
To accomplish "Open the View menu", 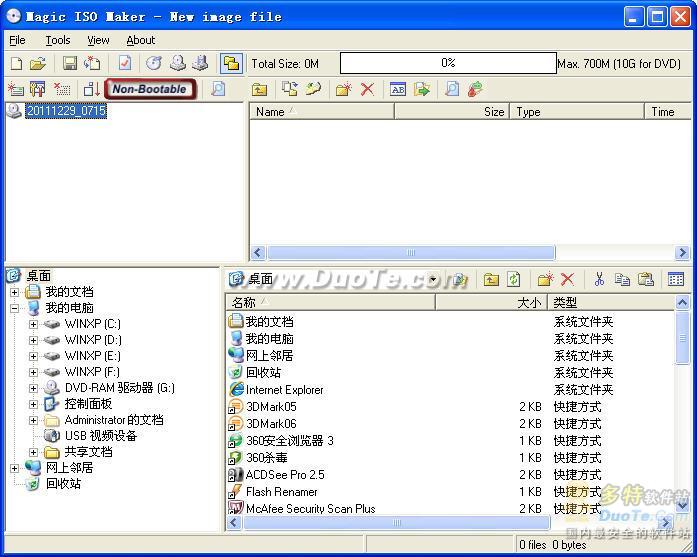I will coord(98,40).
